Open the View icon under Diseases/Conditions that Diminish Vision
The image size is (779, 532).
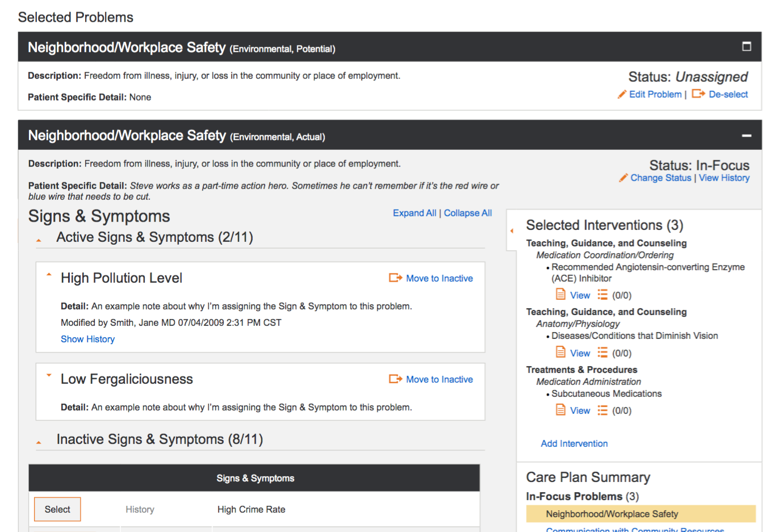click(x=560, y=353)
